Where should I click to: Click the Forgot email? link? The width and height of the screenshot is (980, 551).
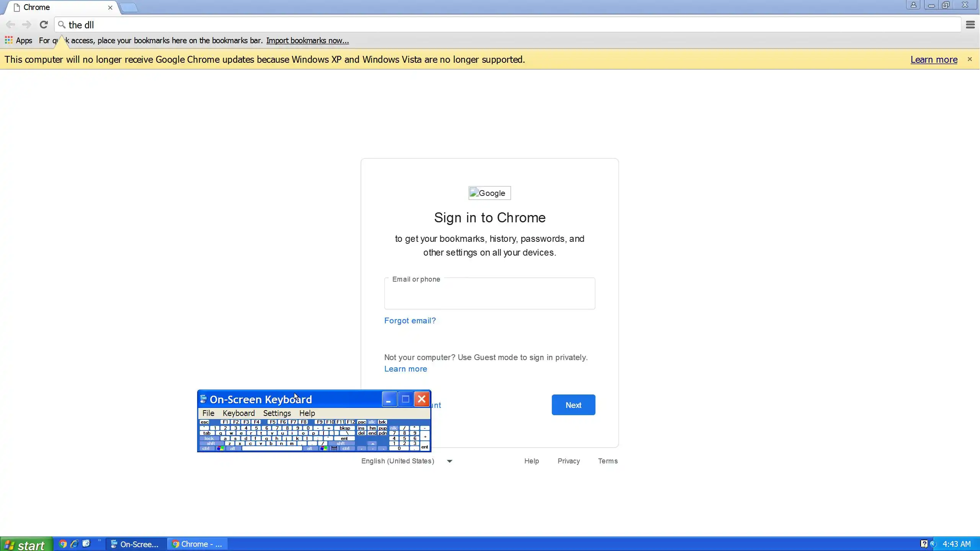[410, 321]
